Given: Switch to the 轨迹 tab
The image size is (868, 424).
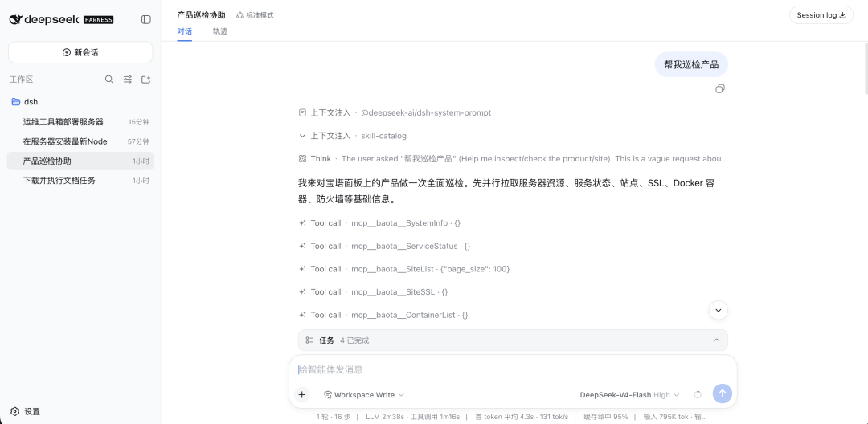Looking at the screenshot, I should 219,31.
